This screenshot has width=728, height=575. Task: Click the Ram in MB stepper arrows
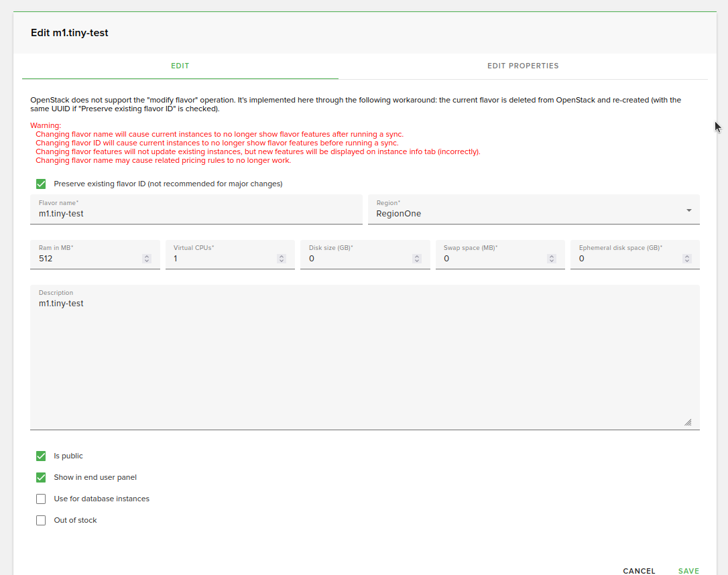(147, 259)
